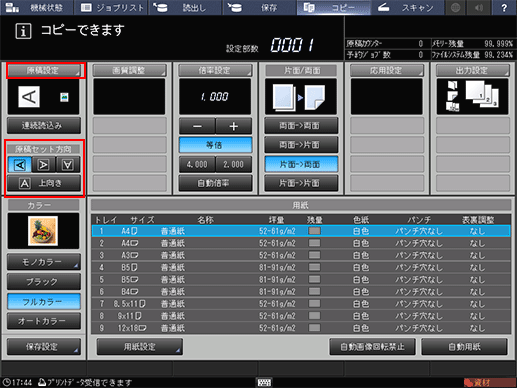Open the スキャン scan tab

pyautogui.click(x=408, y=8)
